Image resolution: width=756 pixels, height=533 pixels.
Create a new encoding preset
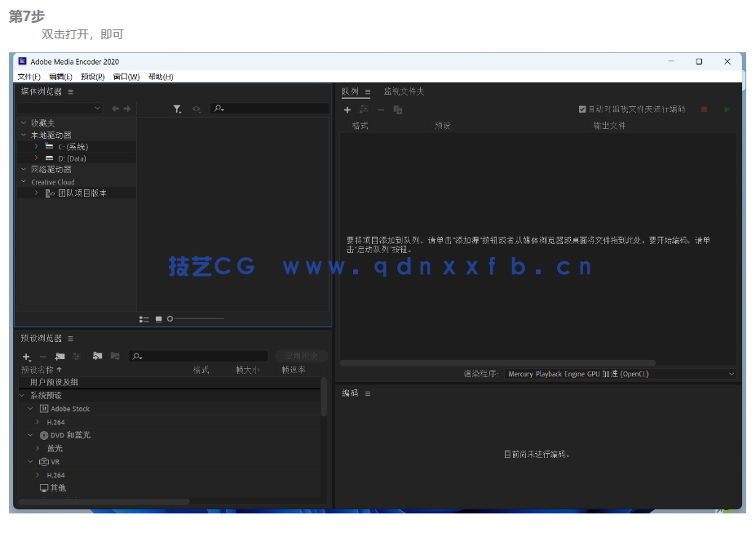25,357
